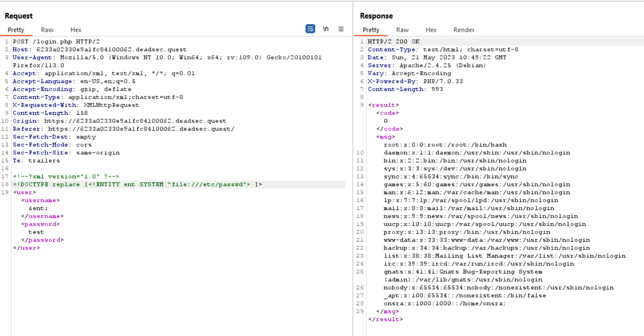Screen dimensions: 644x336
Task: Click the Referer header line
Action: click(x=124, y=129)
